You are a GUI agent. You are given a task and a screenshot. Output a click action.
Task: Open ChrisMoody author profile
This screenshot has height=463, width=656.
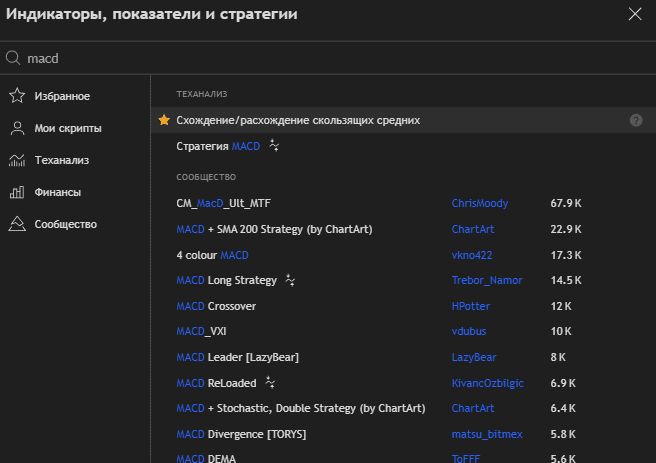[x=479, y=203]
